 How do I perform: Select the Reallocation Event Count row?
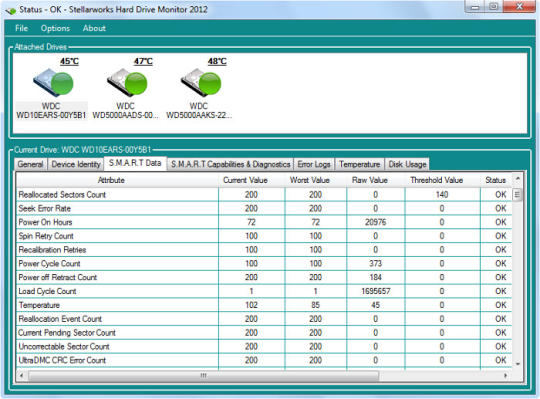click(264, 319)
